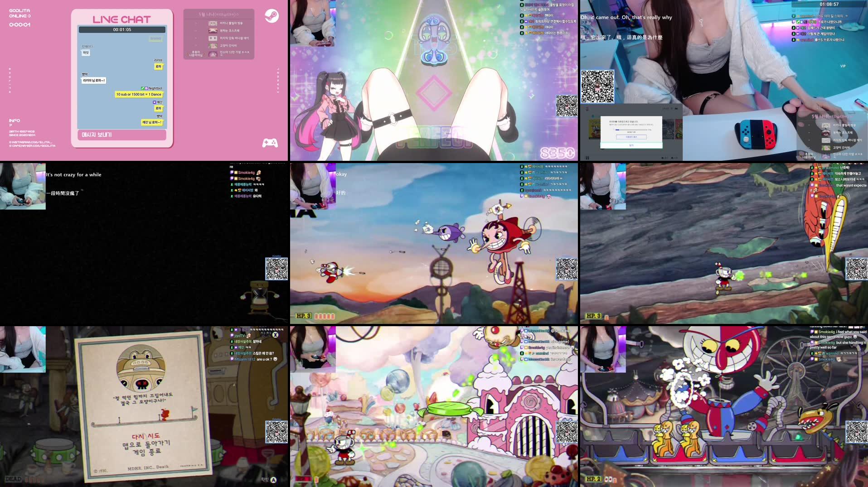This screenshot has height=487, width=868.
Task: Click the LIVE CHAT title
Action: 121,19
